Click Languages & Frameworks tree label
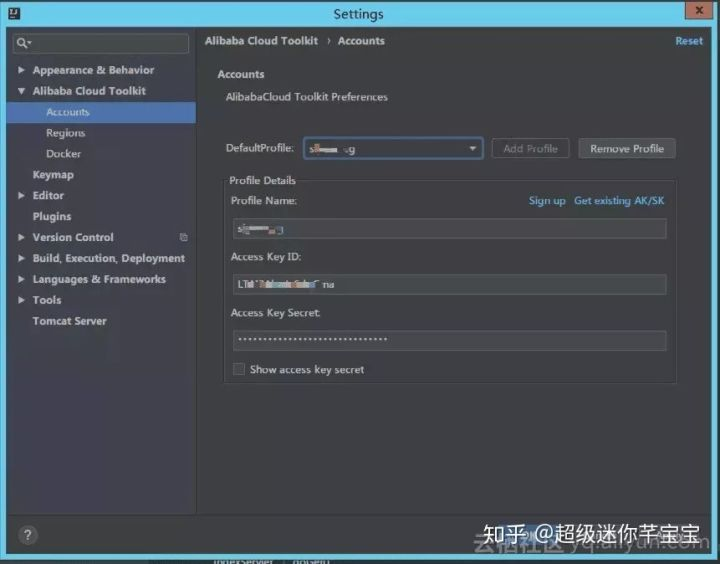The width and height of the screenshot is (720, 564). point(99,279)
